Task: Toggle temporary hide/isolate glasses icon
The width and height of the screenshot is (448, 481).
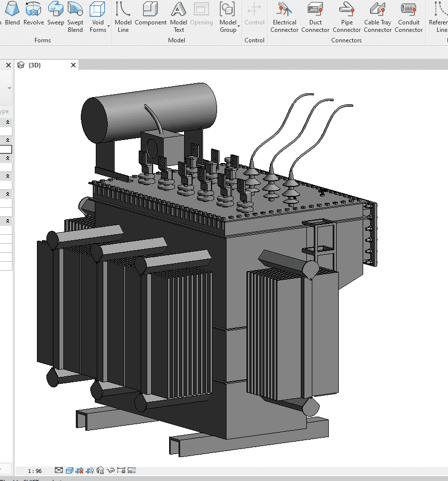Action: point(111,470)
